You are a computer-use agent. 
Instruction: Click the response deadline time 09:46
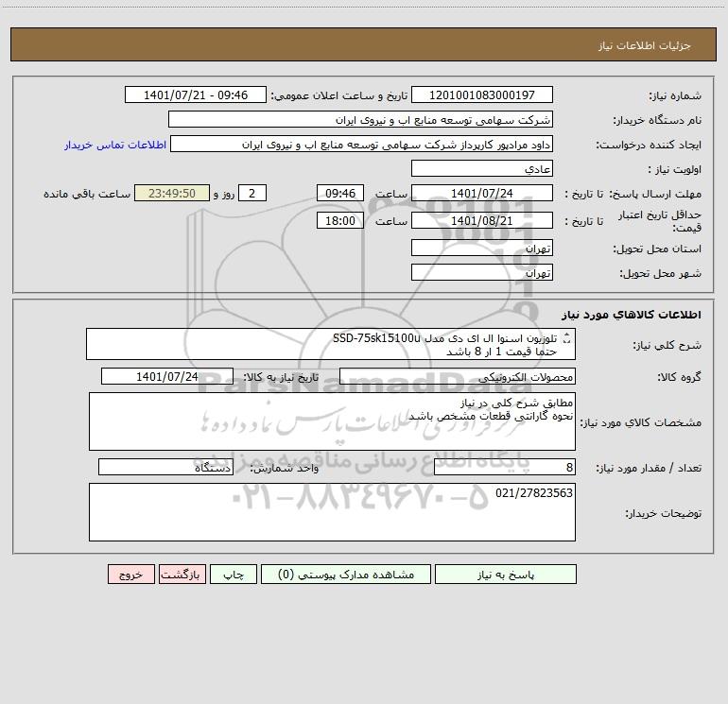click(x=339, y=194)
